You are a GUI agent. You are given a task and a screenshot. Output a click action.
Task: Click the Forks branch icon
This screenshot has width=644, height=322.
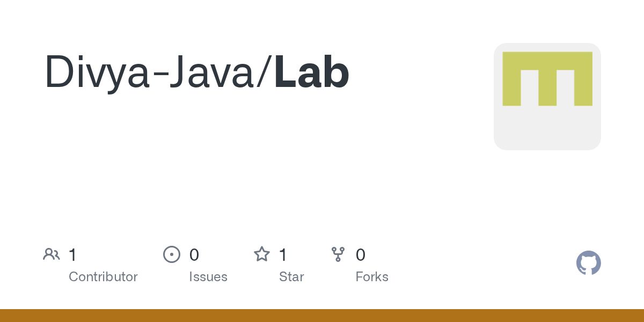coord(338,254)
